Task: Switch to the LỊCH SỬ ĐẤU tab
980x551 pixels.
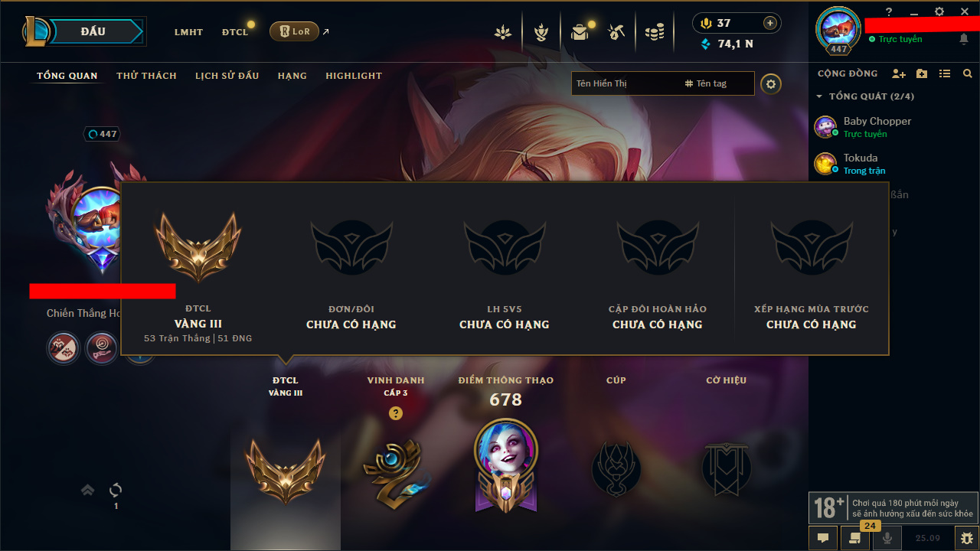Action: pyautogui.click(x=227, y=76)
